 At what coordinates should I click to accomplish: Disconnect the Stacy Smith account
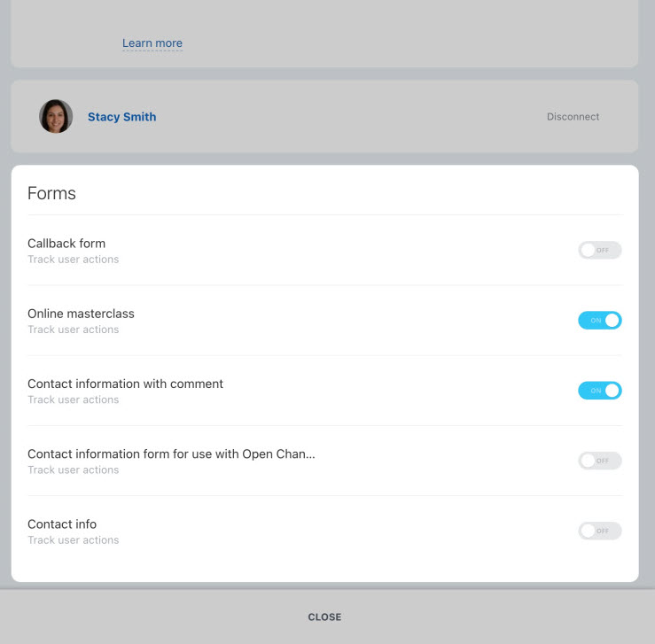click(573, 117)
